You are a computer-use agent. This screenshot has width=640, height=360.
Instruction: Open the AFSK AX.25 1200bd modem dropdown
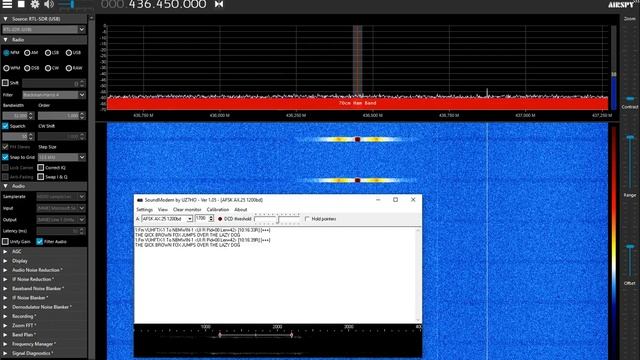pyautogui.click(x=167, y=219)
